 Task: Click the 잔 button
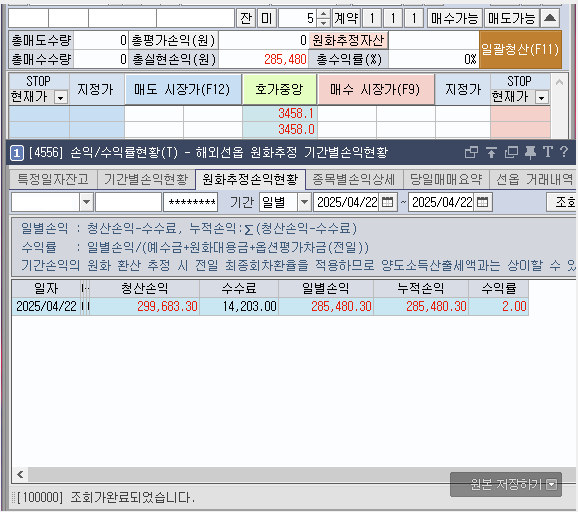pos(246,18)
